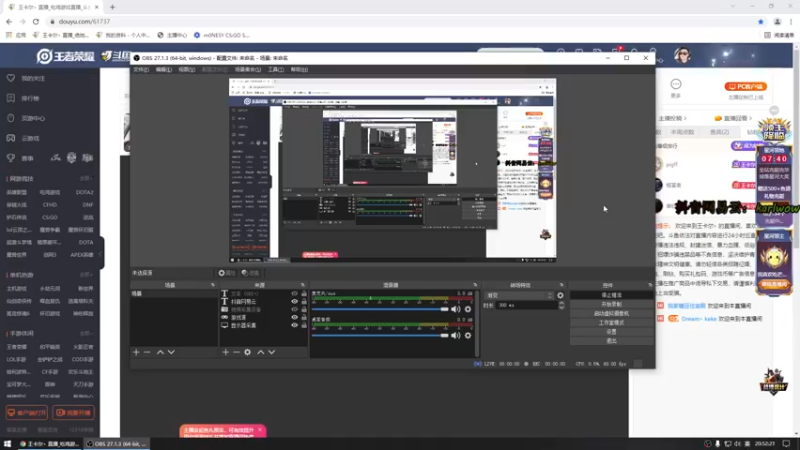This screenshot has height=450, width=800.
Task: Switch to OBS via its Windows taskbar button
Action: coord(116,444)
